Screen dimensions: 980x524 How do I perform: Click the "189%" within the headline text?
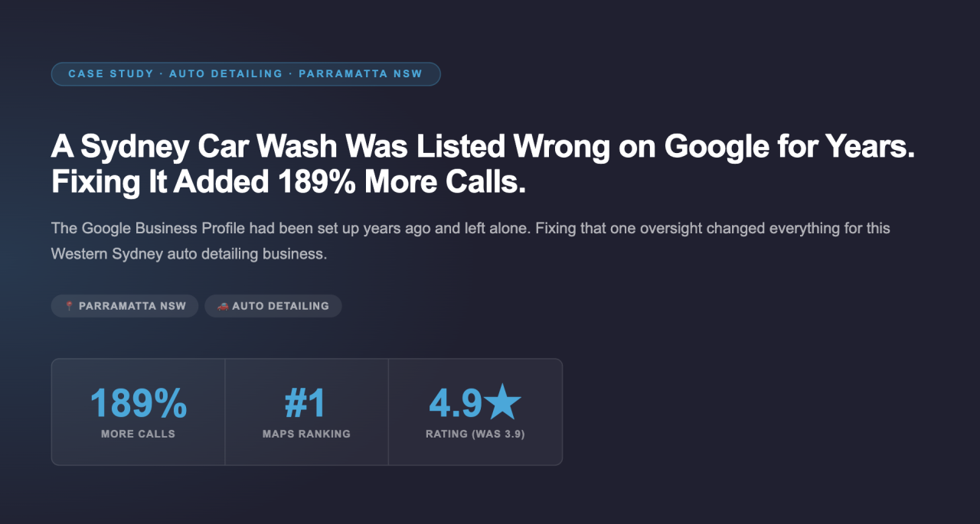(x=317, y=182)
